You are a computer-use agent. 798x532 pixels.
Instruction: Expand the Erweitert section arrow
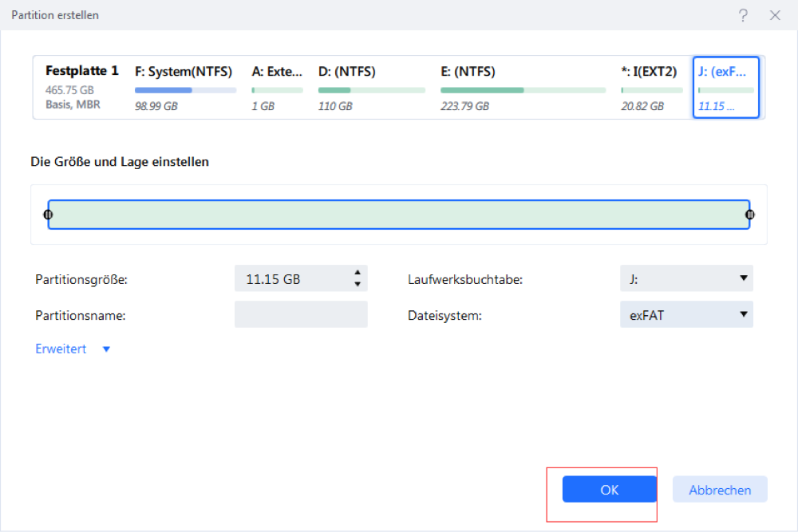coord(106,349)
